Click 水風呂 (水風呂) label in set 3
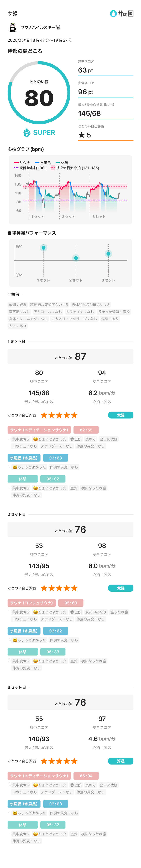The height and width of the screenshot is (868, 141). (x=24, y=804)
